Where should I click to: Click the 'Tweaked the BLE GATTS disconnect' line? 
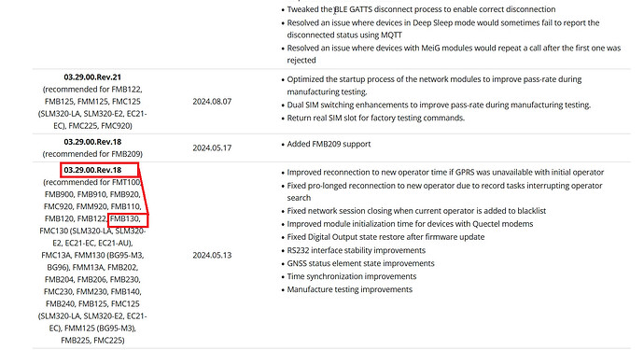421,9
